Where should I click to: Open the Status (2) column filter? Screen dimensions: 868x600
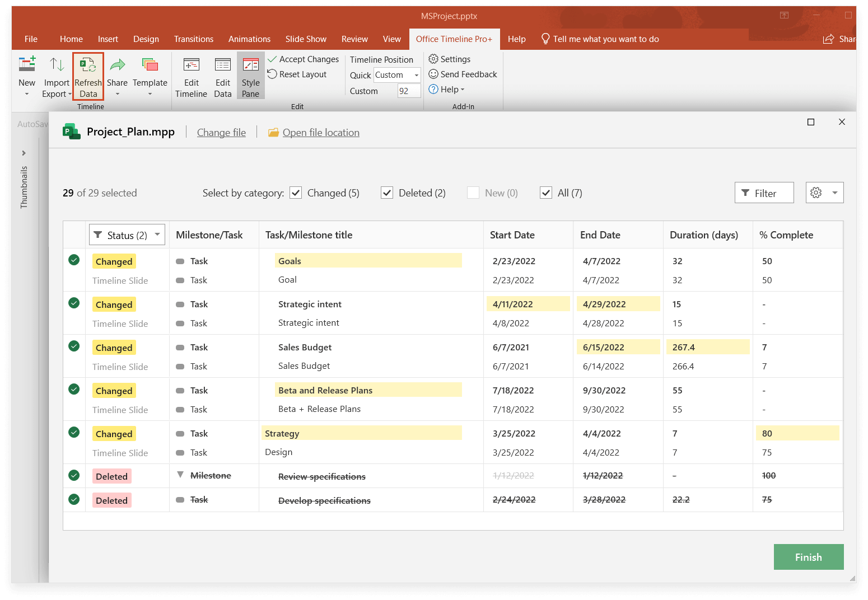click(127, 235)
